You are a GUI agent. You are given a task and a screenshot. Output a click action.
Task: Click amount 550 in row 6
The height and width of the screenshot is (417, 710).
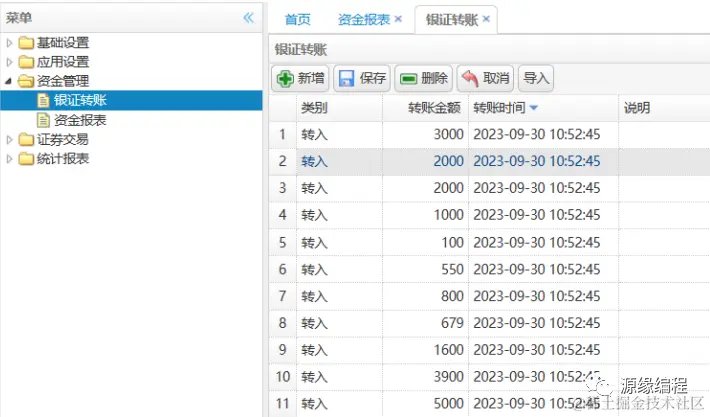click(x=452, y=269)
